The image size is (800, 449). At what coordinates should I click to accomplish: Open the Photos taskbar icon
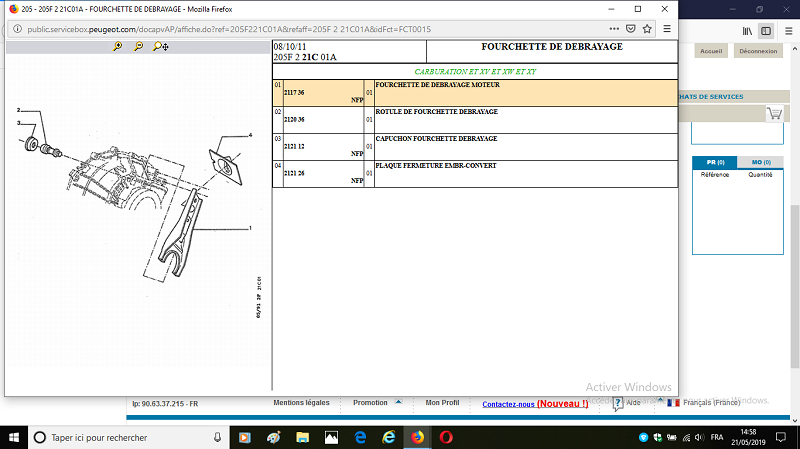[x=331, y=437]
